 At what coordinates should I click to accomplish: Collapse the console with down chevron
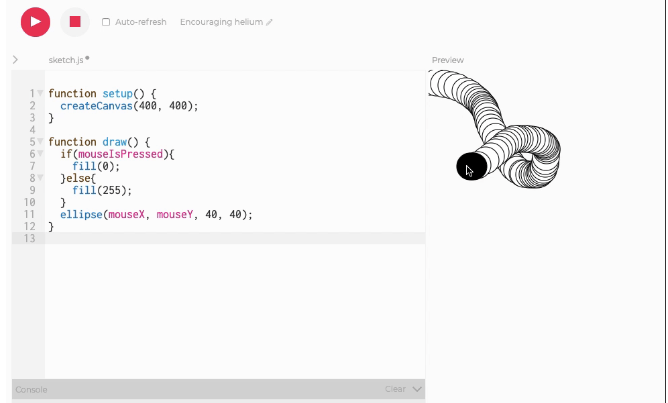point(417,389)
